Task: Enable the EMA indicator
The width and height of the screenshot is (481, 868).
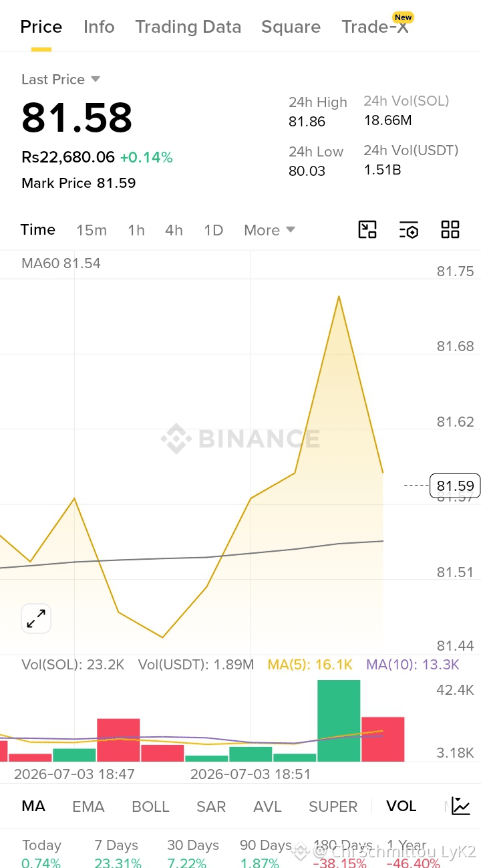Action: pyautogui.click(x=88, y=806)
